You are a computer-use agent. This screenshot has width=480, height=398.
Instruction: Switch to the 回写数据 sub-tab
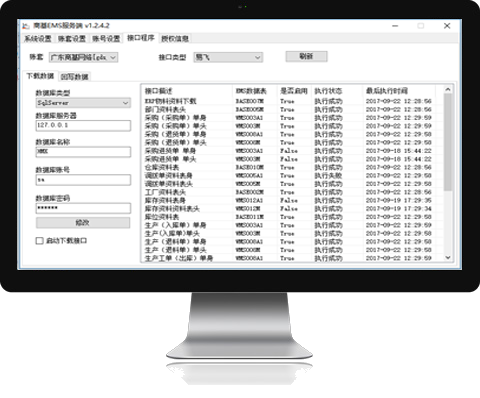(x=75, y=77)
